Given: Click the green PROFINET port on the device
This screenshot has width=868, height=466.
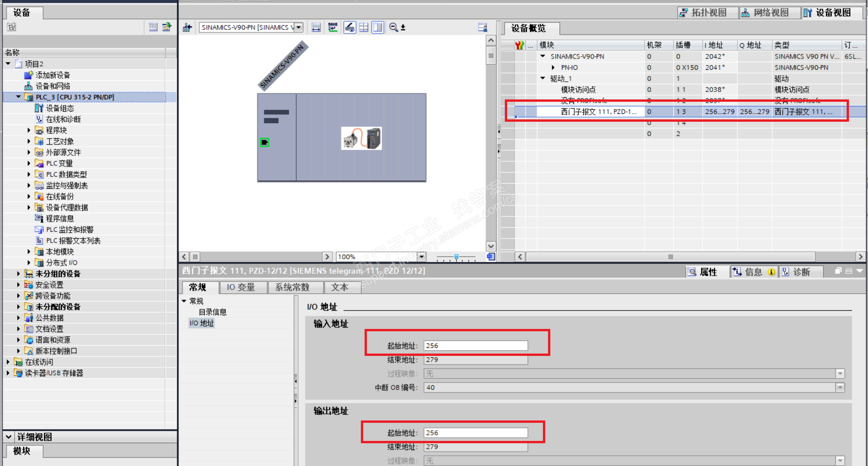Looking at the screenshot, I should (x=264, y=142).
